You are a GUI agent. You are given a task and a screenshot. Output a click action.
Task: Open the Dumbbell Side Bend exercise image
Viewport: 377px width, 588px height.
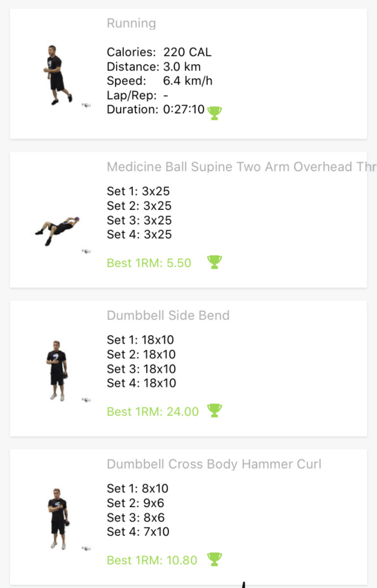pyautogui.click(x=58, y=371)
